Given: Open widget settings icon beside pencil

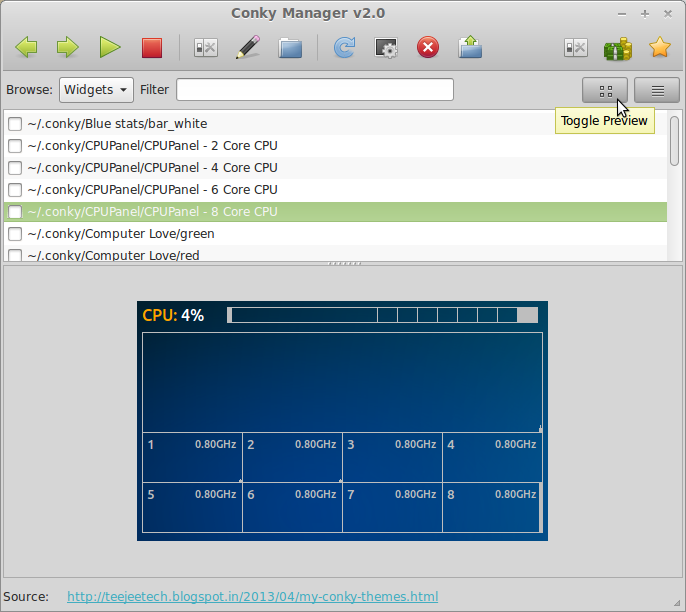Looking at the screenshot, I should pos(206,47).
